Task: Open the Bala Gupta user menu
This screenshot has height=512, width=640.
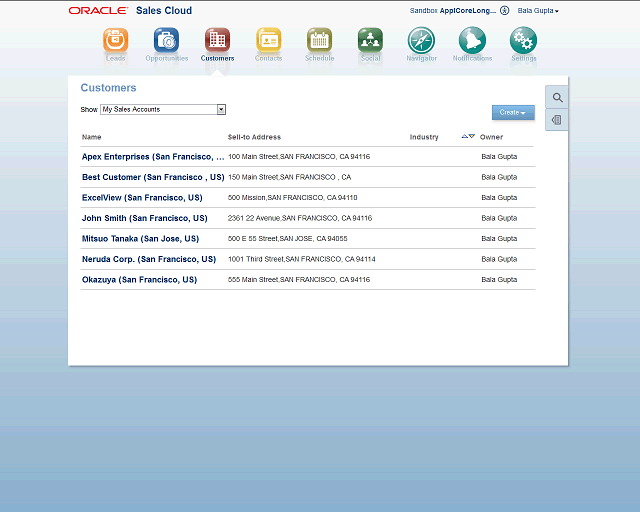Action: (x=538, y=11)
